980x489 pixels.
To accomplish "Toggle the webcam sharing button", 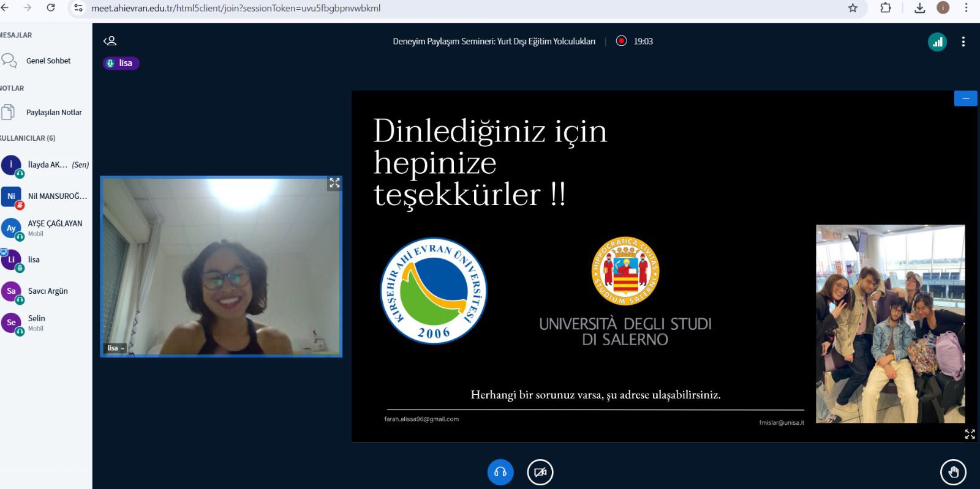I will pyautogui.click(x=540, y=472).
